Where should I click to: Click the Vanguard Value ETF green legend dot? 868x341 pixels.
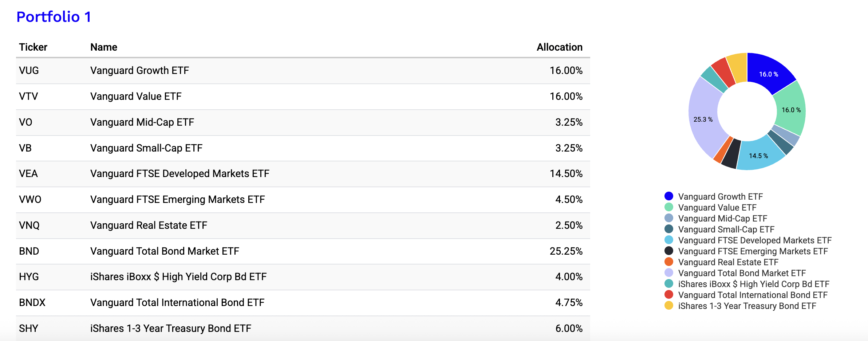668,207
